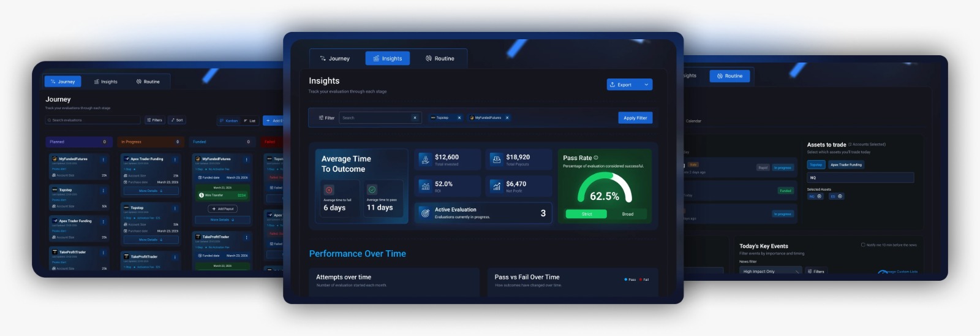This screenshot has width=980, height=336.
Task: Select Apex Trader Funding account chip
Action: pos(846,164)
